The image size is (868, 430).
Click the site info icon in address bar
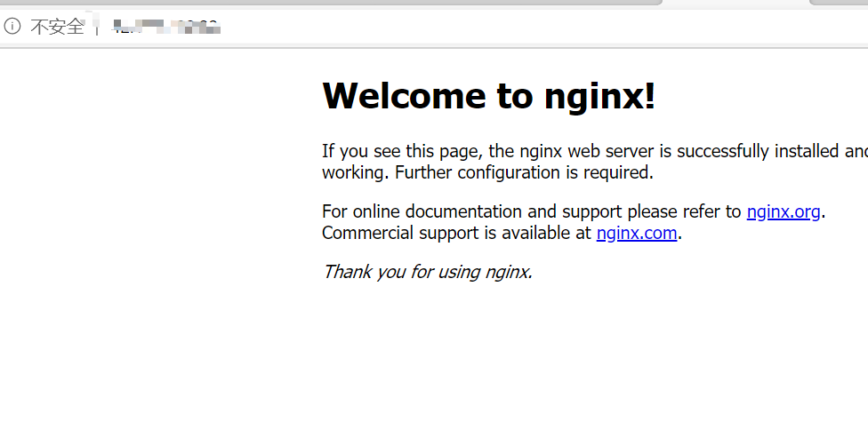tap(12, 26)
